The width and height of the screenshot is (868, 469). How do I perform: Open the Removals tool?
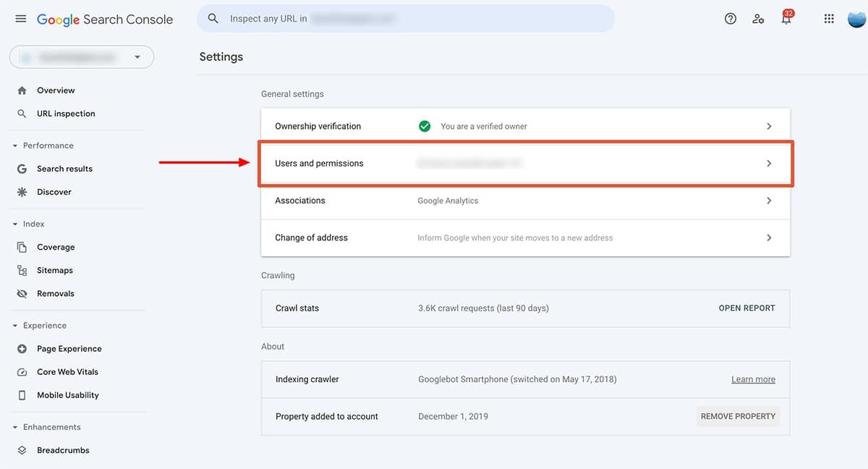tap(56, 293)
